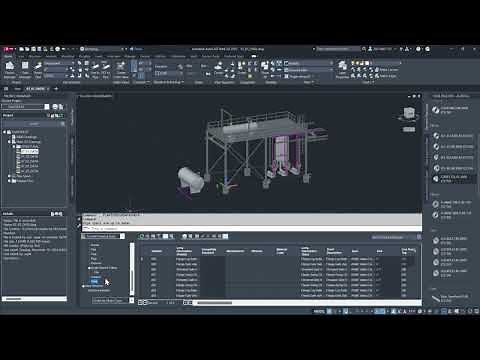Click Data Manager horizontal scrollbar thumb
480x360 pixels.
point(214,303)
